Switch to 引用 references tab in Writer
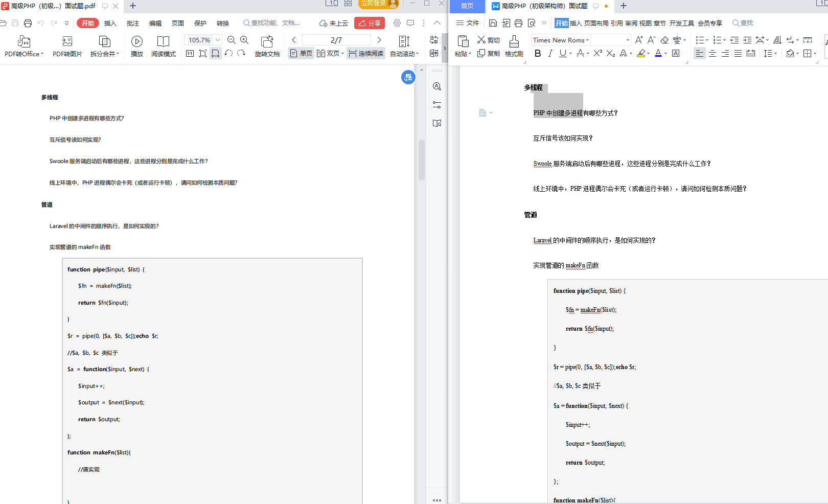 pos(617,23)
